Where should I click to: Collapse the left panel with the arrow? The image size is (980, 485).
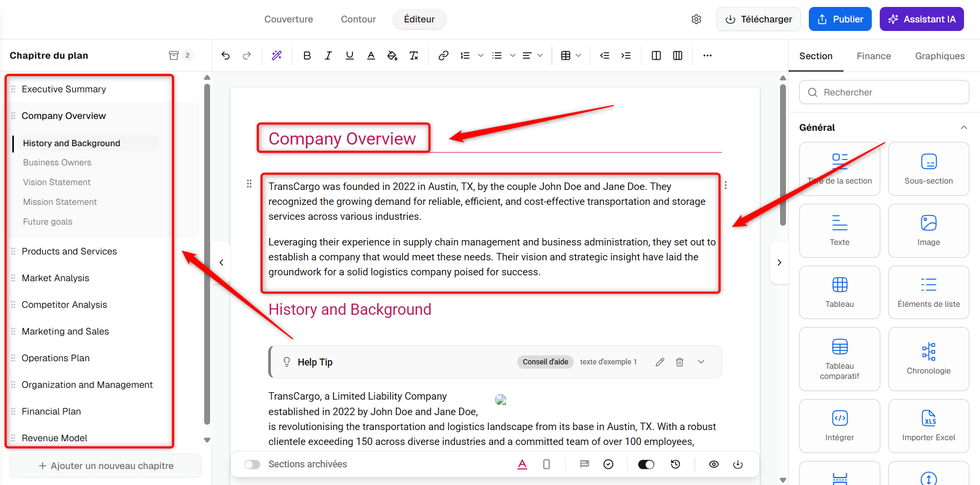pyautogui.click(x=221, y=263)
